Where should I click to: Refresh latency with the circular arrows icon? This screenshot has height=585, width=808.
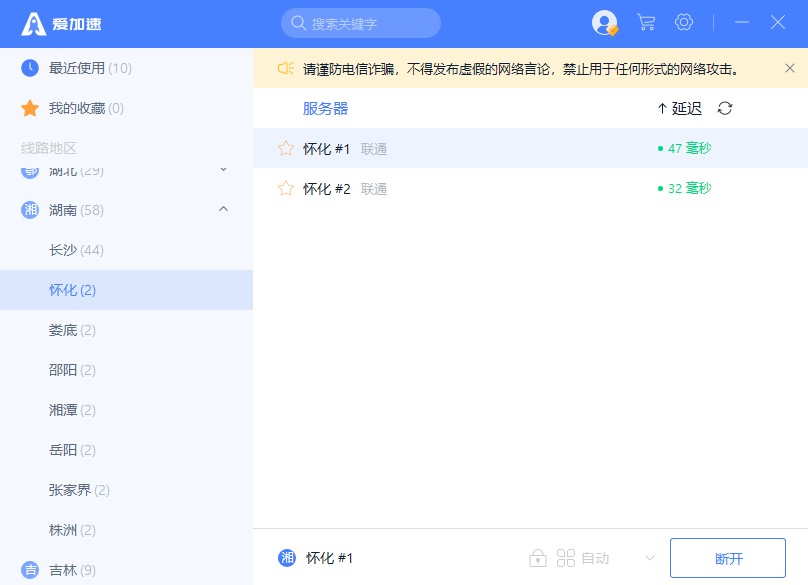point(725,108)
